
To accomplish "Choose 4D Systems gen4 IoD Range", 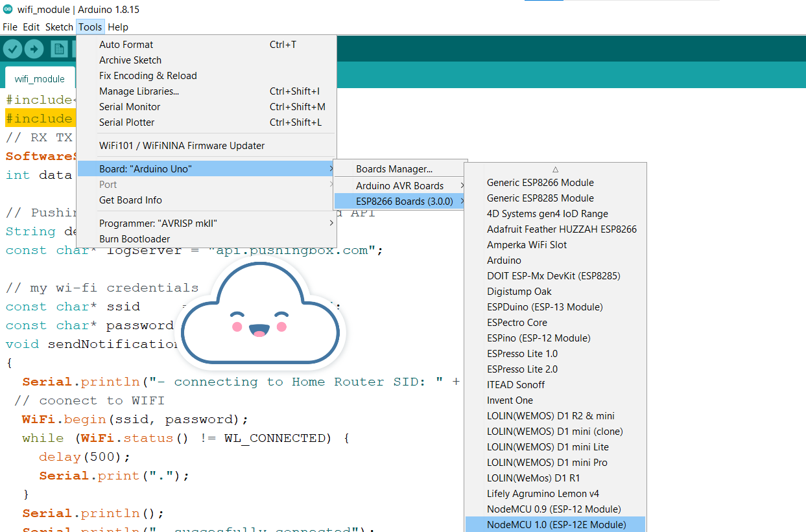I will pyautogui.click(x=556, y=214).
